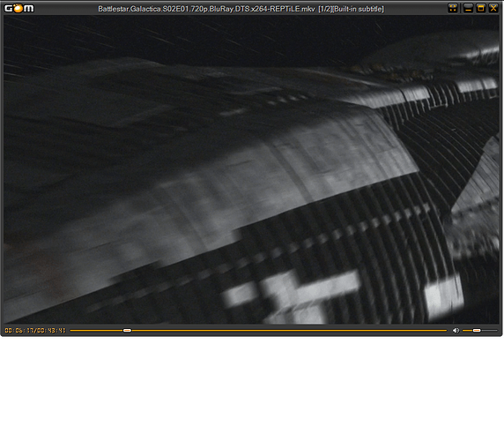The image size is (504, 441).
Task: Minimize the GOM Player window
Action: click(x=469, y=8)
